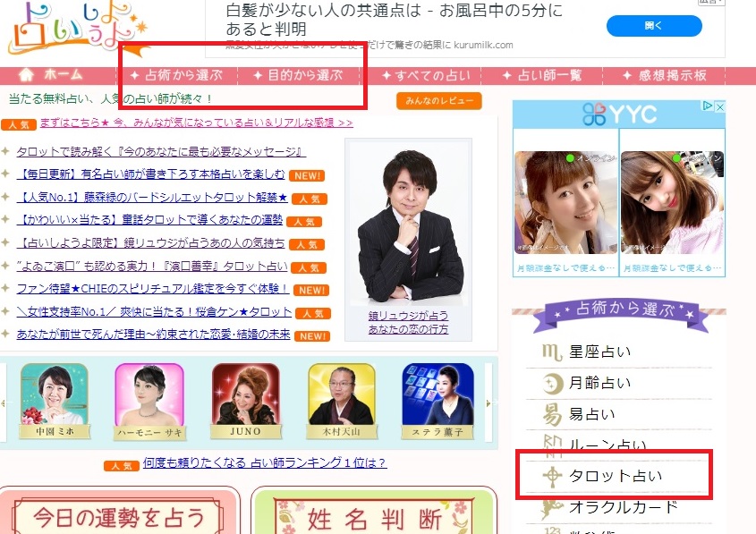Open 鏡リュウジが占うあの人の気持ち link
The width and height of the screenshot is (756, 534).
(150, 243)
